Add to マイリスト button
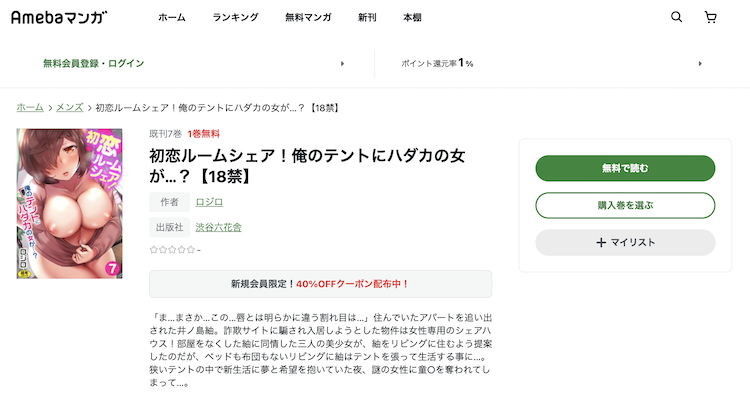750x393 pixels. pyautogui.click(x=625, y=243)
